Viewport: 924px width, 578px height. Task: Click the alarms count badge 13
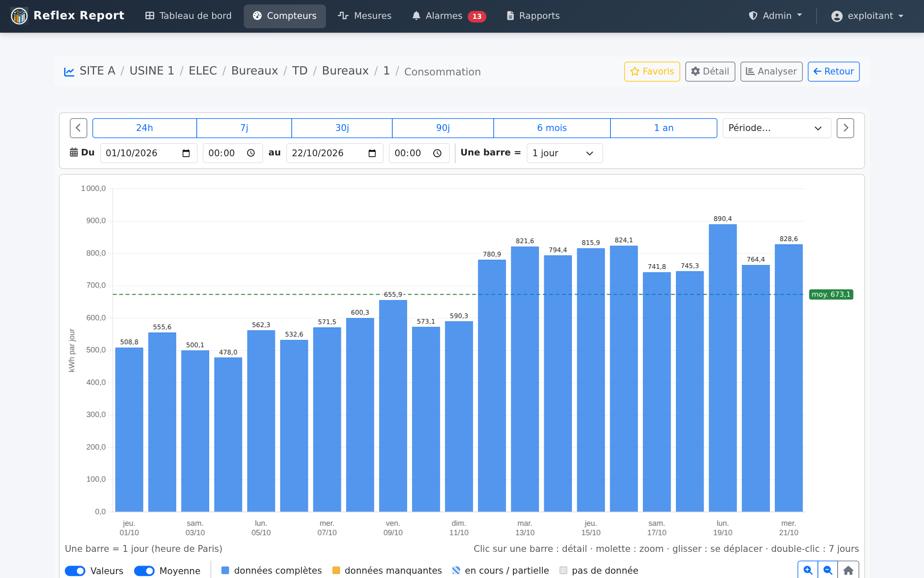pyautogui.click(x=477, y=16)
